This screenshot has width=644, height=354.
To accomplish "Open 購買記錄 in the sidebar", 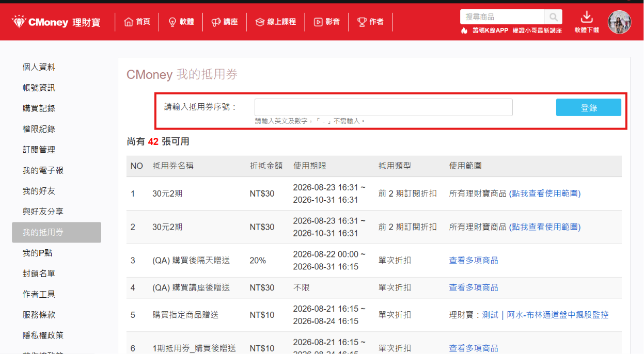I will click(x=39, y=108).
